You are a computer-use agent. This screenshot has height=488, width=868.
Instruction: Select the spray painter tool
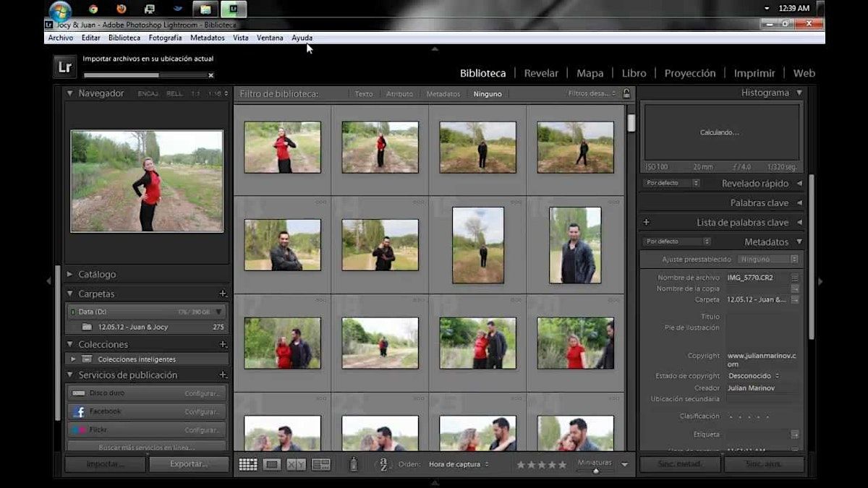click(x=354, y=464)
